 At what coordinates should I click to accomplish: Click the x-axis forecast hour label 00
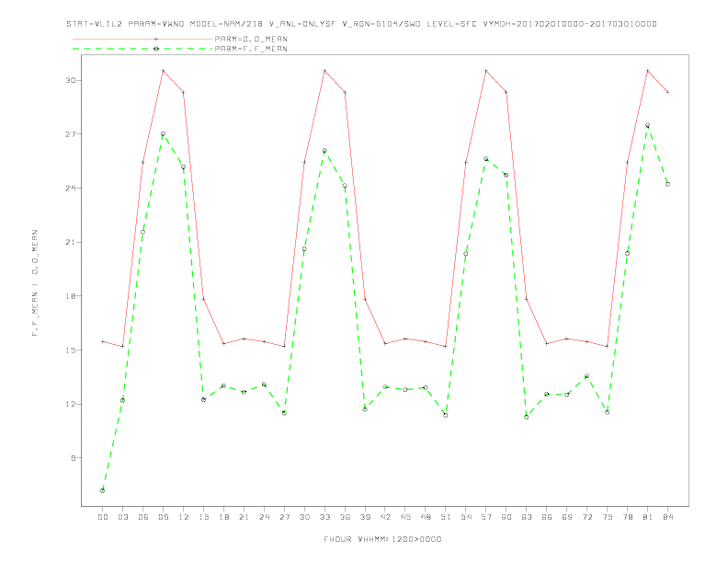(x=103, y=517)
